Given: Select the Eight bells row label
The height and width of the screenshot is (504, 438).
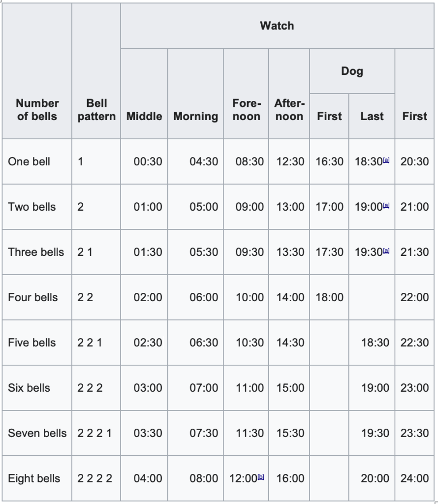Looking at the screenshot, I should click(34, 478).
